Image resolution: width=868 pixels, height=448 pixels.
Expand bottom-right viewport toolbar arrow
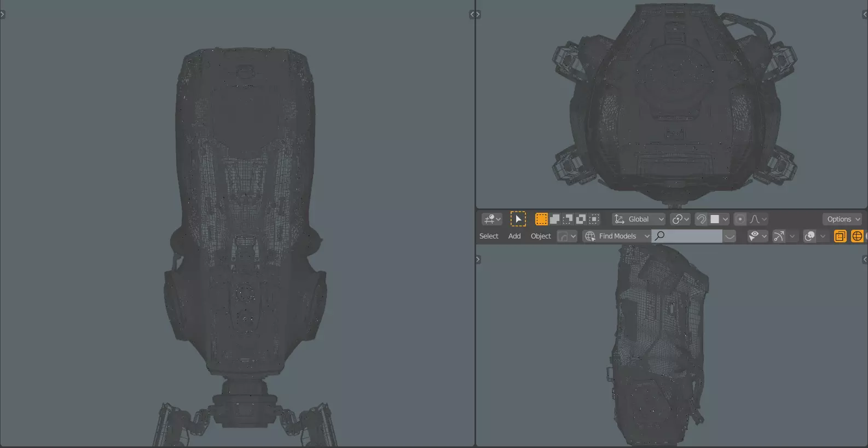coord(478,259)
